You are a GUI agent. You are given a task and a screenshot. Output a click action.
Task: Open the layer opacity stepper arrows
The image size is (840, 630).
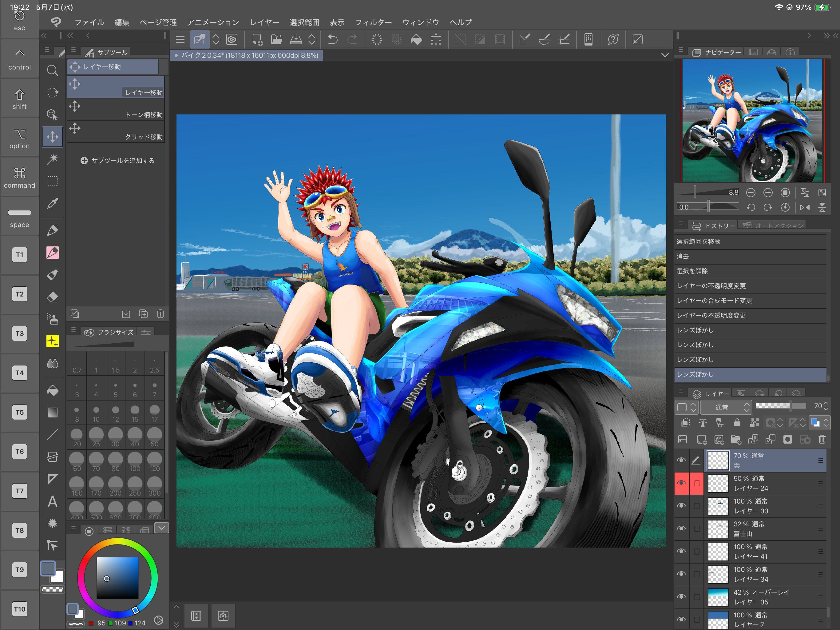pyautogui.click(x=826, y=407)
